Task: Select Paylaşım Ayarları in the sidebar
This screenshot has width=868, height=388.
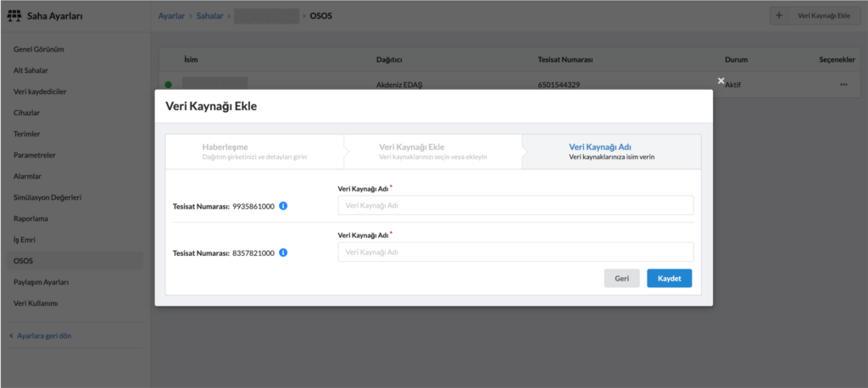Action: [41, 282]
